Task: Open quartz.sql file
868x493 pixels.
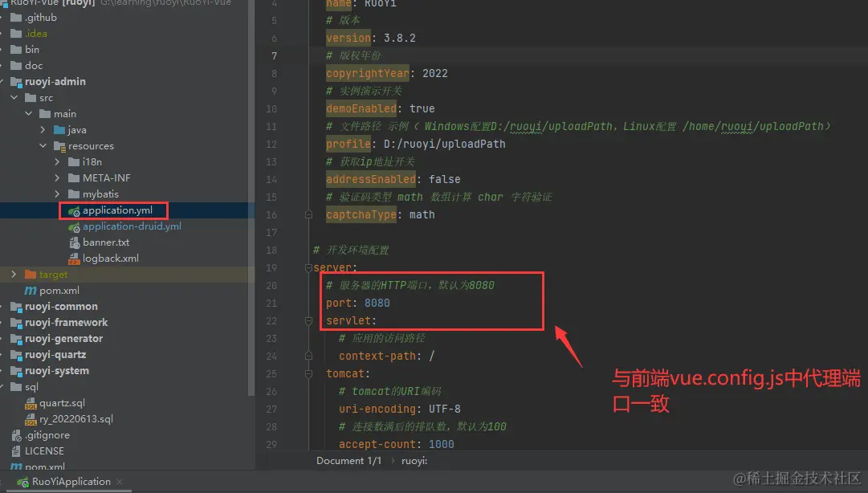Action: (x=62, y=403)
